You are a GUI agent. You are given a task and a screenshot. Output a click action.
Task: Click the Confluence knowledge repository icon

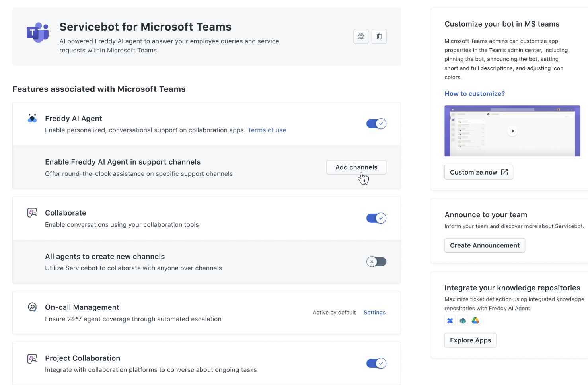coord(450,321)
